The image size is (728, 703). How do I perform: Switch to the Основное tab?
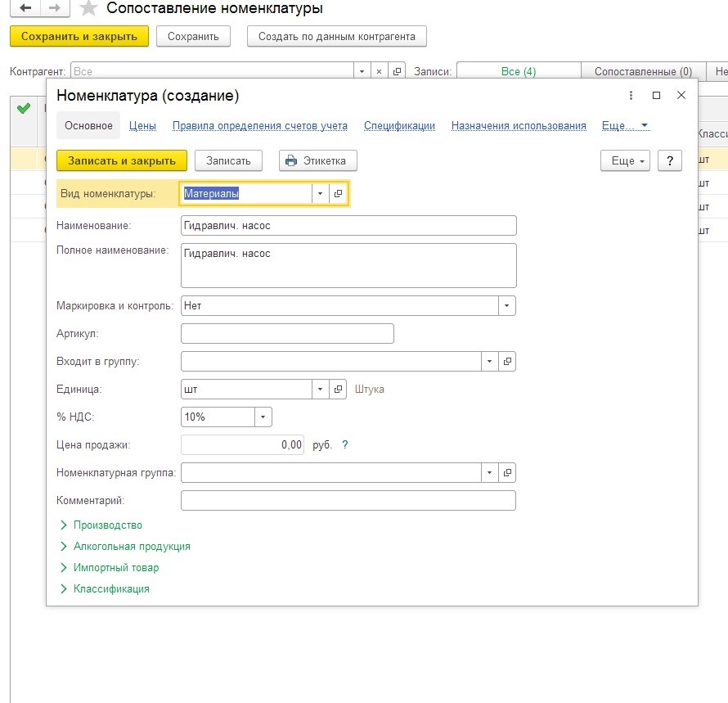click(88, 125)
